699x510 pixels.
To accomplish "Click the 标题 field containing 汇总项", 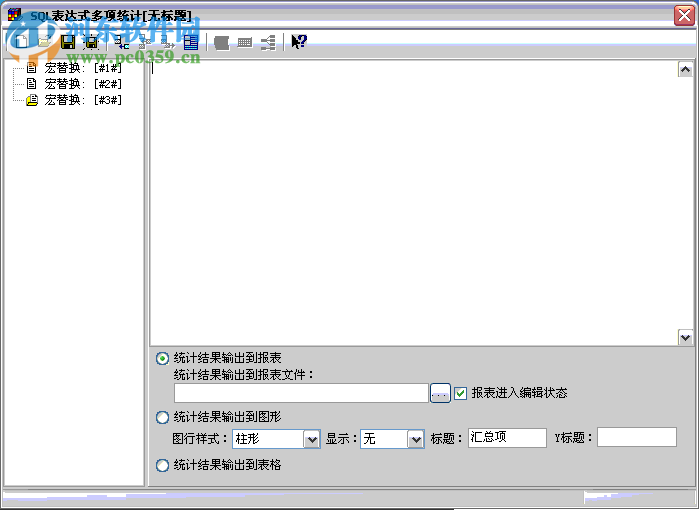I will coord(507,438).
